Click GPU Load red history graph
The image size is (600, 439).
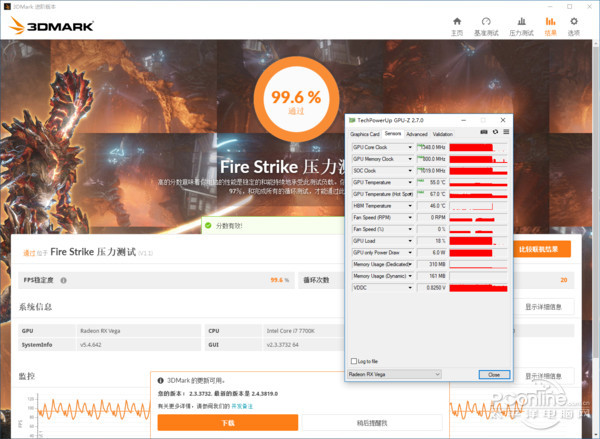pos(478,241)
